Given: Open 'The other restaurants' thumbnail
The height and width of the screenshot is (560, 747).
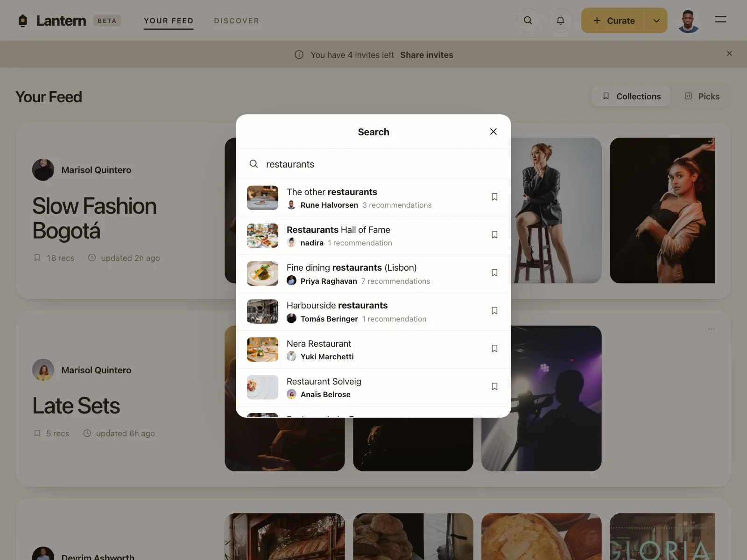Looking at the screenshot, I should (x=262, y=198).
